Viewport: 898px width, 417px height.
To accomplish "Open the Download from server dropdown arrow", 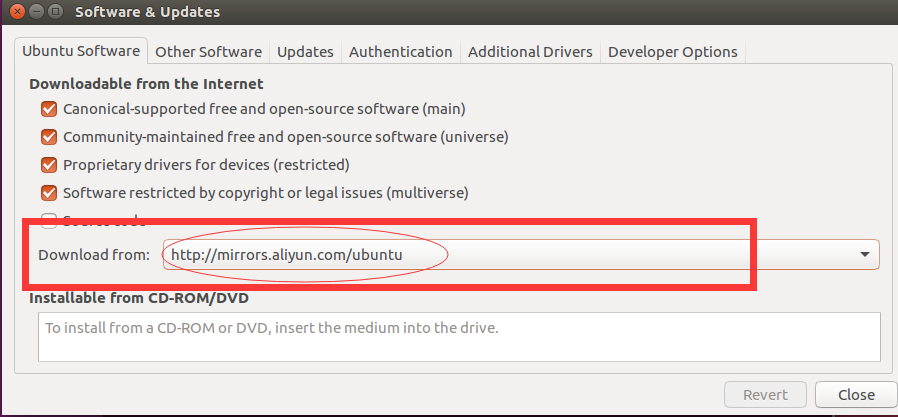I will [x=864, y=255].
